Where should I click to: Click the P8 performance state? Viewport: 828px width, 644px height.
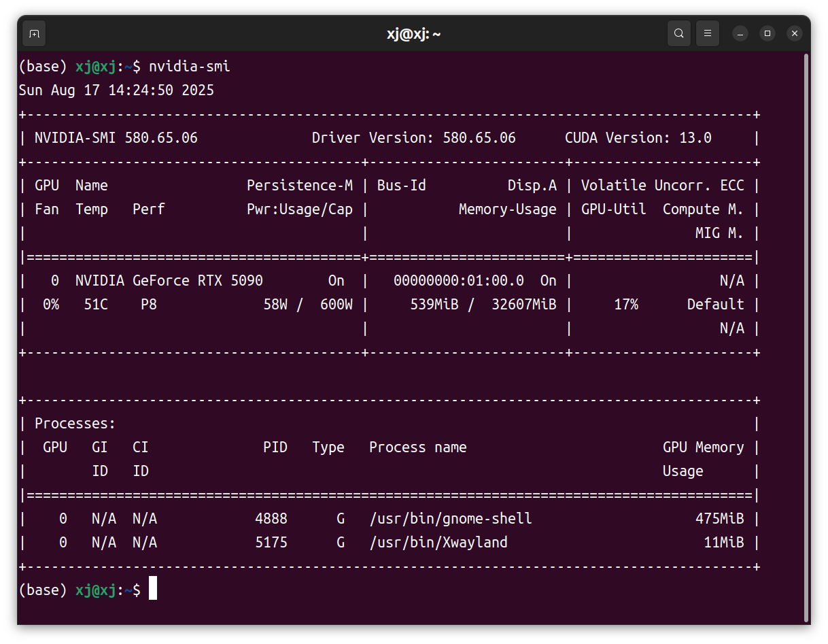[149, 305]
